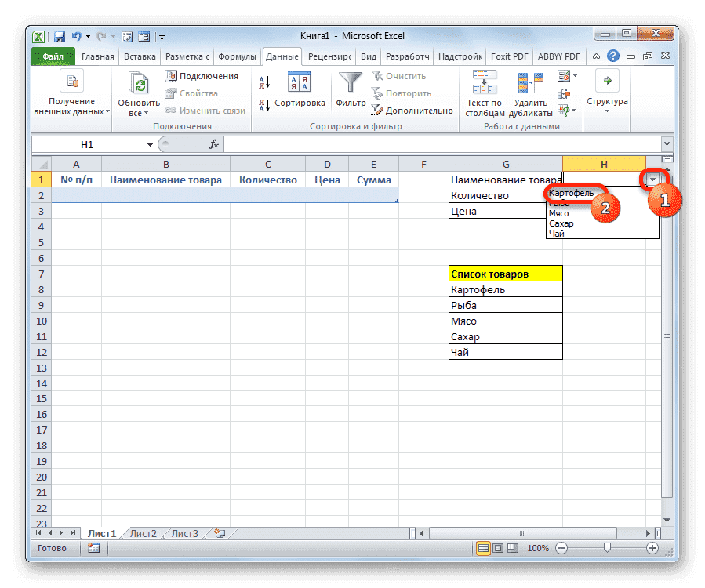Screen dimensions: 705x588
Task: Click the Очистить button
Action: 405,75
